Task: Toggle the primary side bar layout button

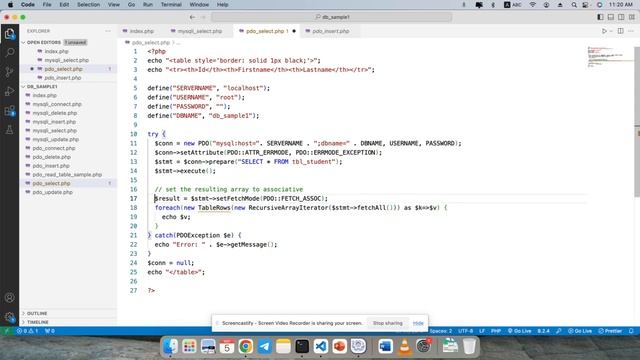Action: [600, 17]
